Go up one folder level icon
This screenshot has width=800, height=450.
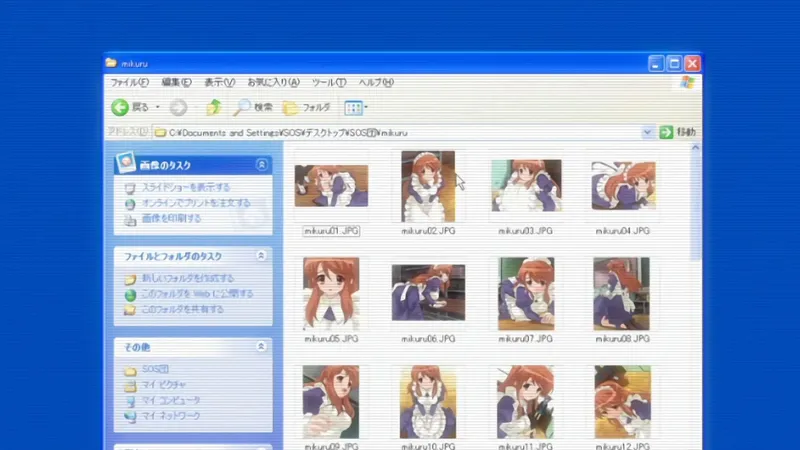click(214, 107)
